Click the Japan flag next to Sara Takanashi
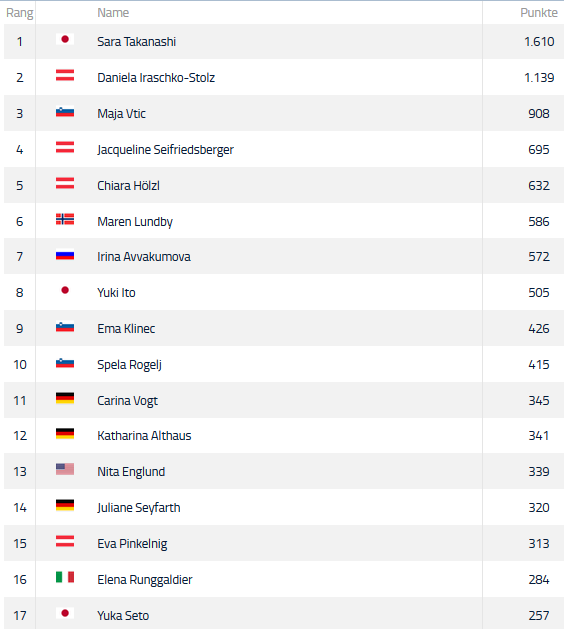The image size is (564, 629). tap(65, 39)
